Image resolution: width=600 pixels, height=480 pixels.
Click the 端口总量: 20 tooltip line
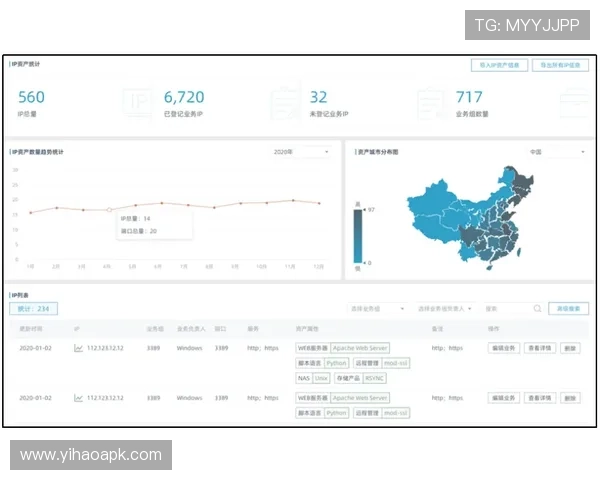coord(139,231)
